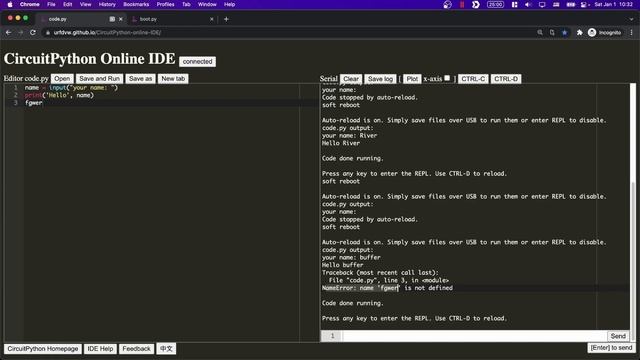Click the clock showing Sat Jan 1
This screenshot has width=640, height=360.
613,4
